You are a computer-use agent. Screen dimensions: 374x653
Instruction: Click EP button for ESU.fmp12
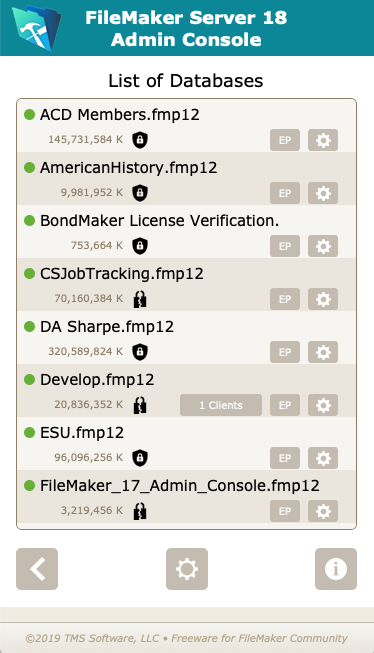point(285,458)
